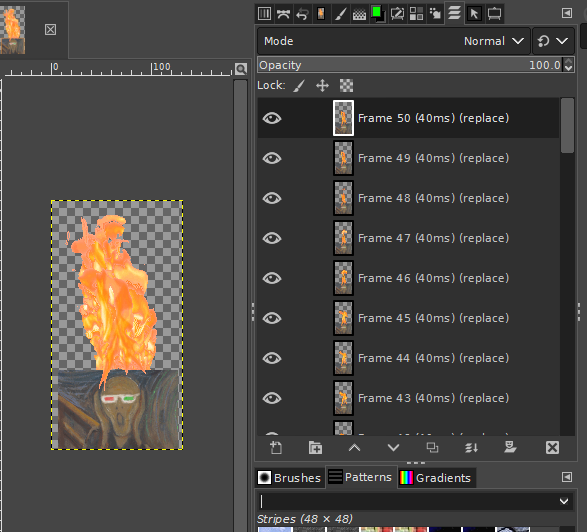Open the paintbrush icon tab

[x=340, y=14]
